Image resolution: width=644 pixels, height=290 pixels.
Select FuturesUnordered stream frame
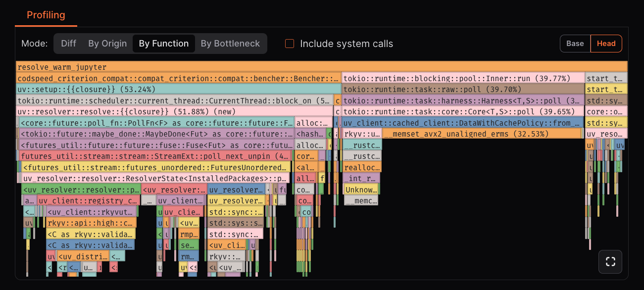pos(156,167)
